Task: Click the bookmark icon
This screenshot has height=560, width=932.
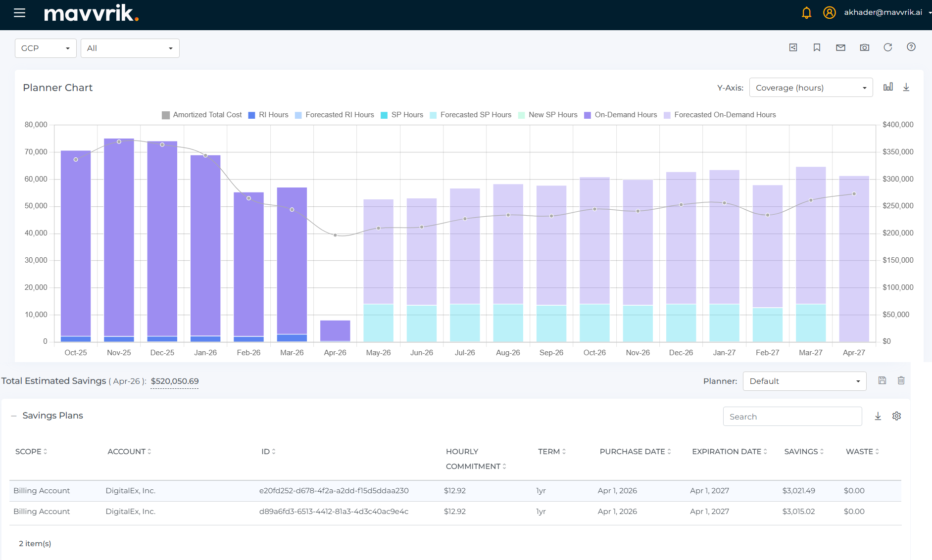Action: pos(817,47)
